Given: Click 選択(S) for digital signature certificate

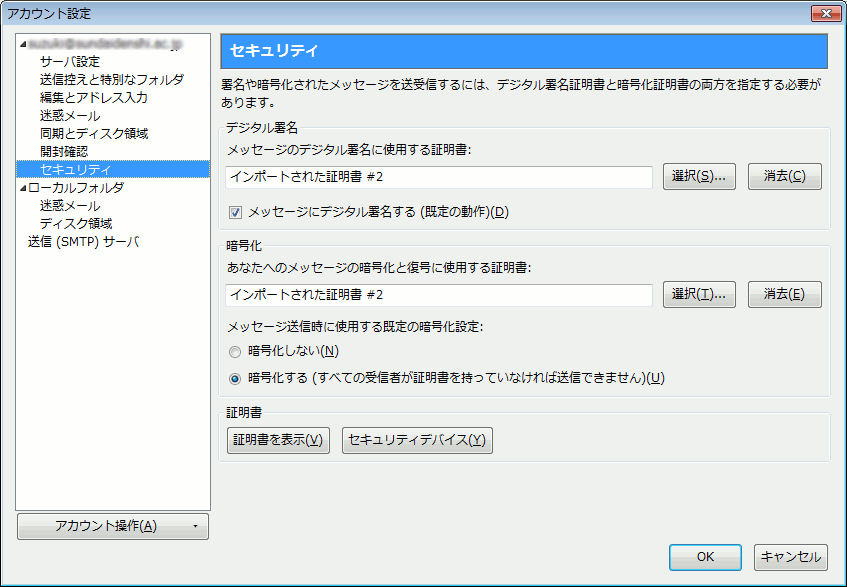Looking at the screenshot, I should (x=699, y=176).
